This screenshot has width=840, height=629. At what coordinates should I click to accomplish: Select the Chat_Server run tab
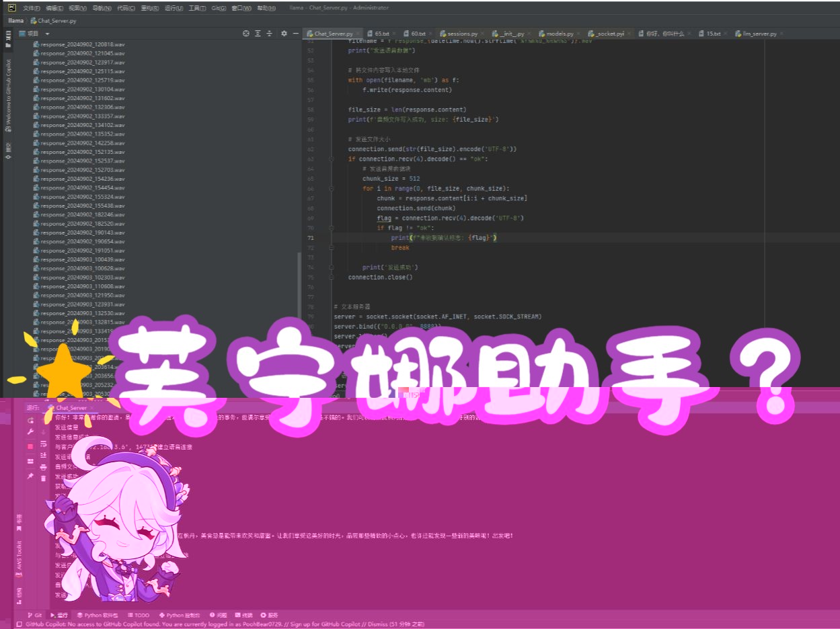tap(72, 407)
